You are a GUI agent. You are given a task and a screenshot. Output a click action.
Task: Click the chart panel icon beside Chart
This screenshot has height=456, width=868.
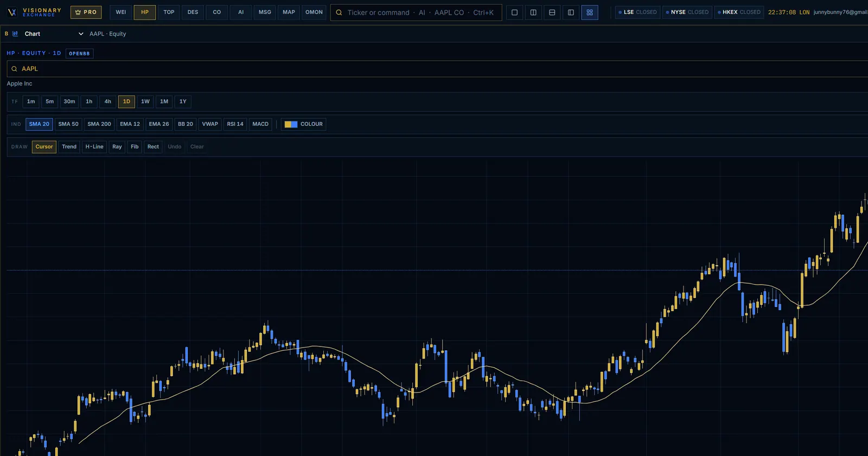pyautogui.click(x=15, y=34)
